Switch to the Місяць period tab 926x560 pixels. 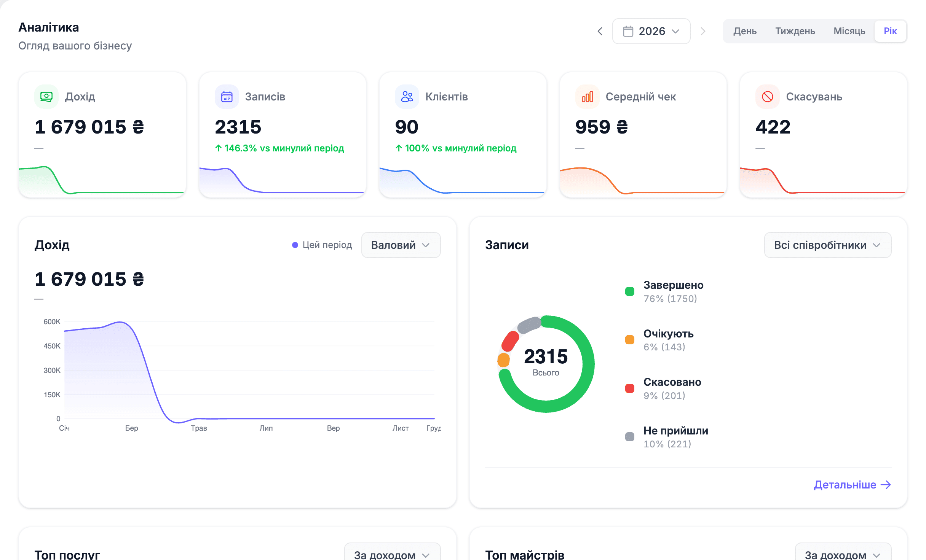[x=849, y=31]
